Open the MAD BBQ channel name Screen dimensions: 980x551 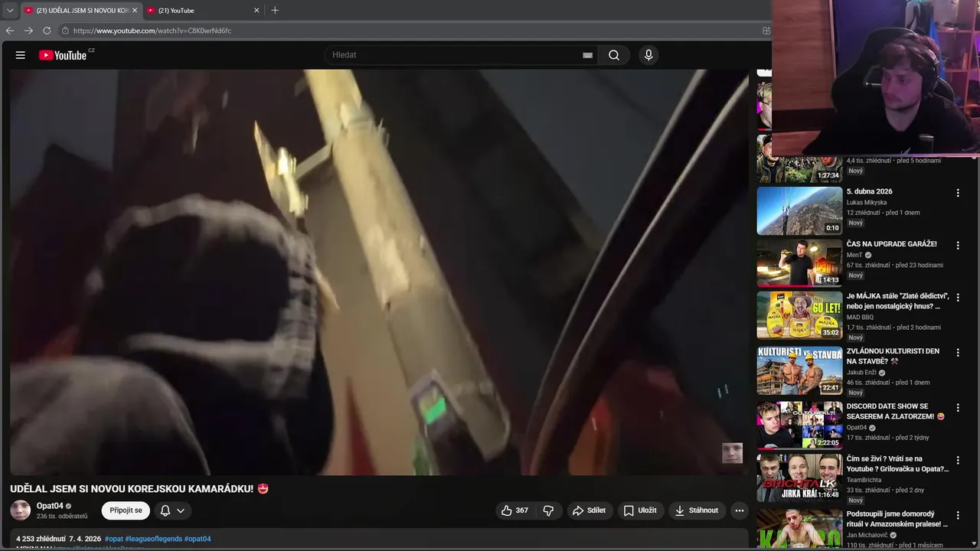860,317
